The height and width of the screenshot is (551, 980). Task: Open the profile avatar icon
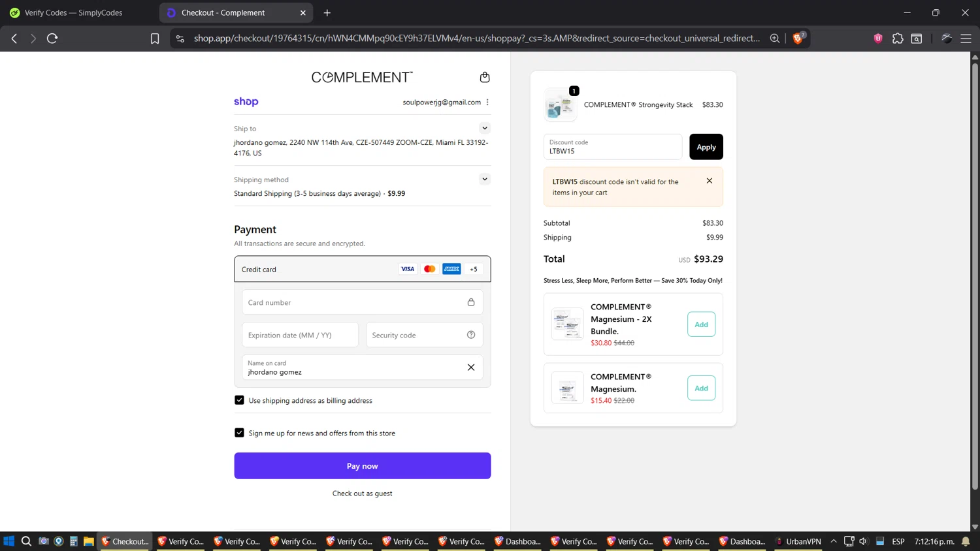946,39
